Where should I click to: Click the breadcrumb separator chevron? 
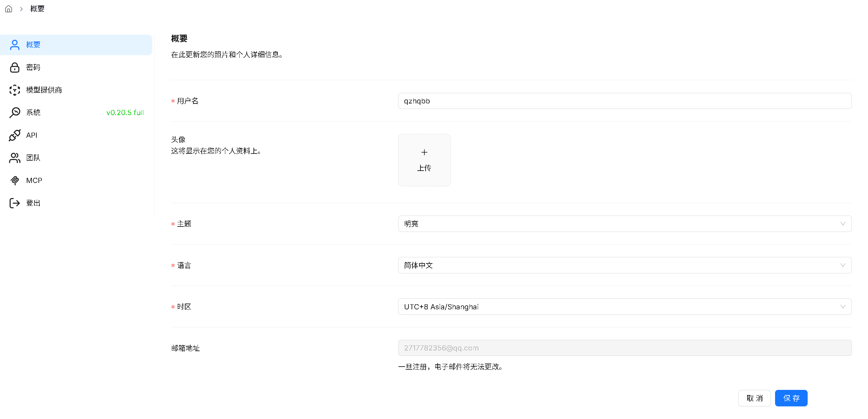pos(21,9)
